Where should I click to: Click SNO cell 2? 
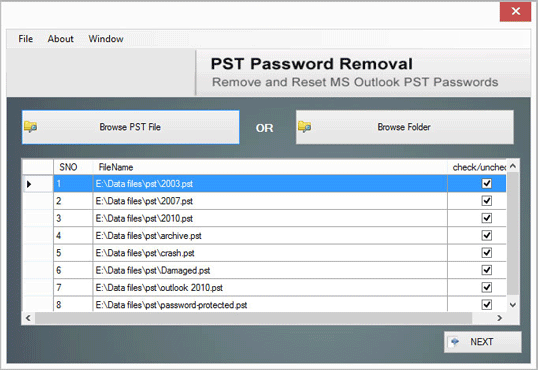click(73, 201)
